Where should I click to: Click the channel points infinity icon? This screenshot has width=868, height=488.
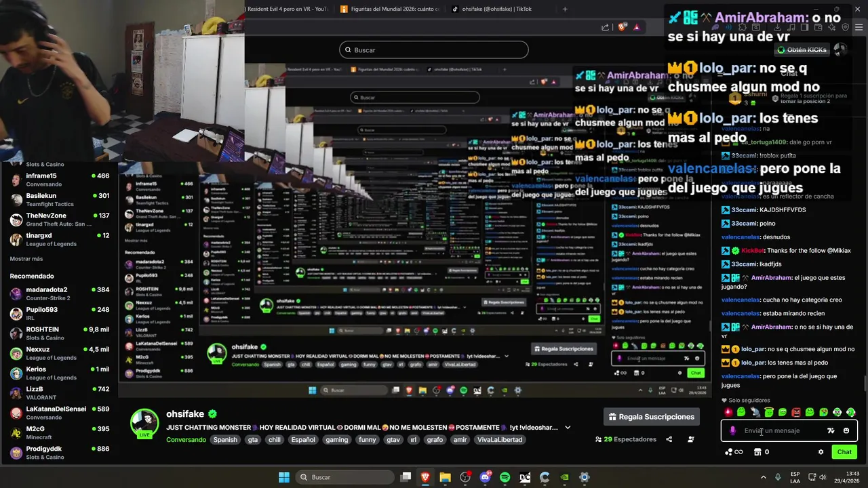(x=734, y=452)
